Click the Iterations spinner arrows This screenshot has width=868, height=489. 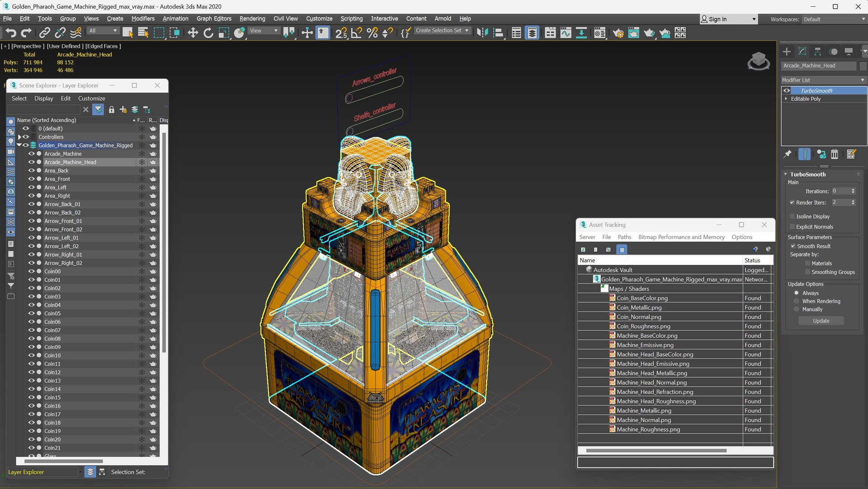853,191
